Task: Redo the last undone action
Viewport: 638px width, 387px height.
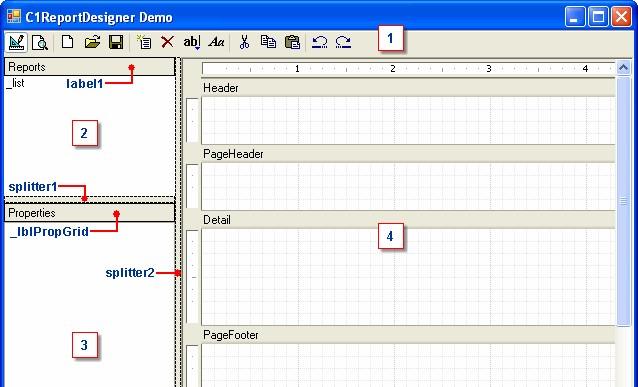Action: pos(343,42)
